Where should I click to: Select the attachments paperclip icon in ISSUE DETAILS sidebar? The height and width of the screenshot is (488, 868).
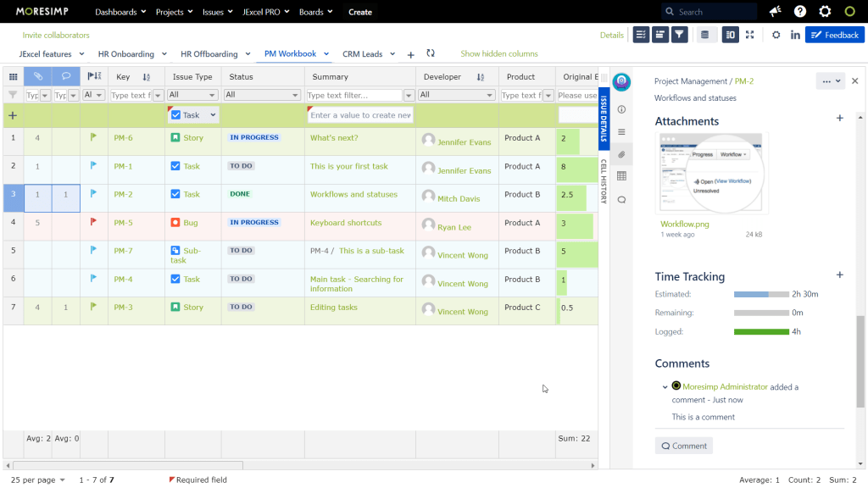622,154
